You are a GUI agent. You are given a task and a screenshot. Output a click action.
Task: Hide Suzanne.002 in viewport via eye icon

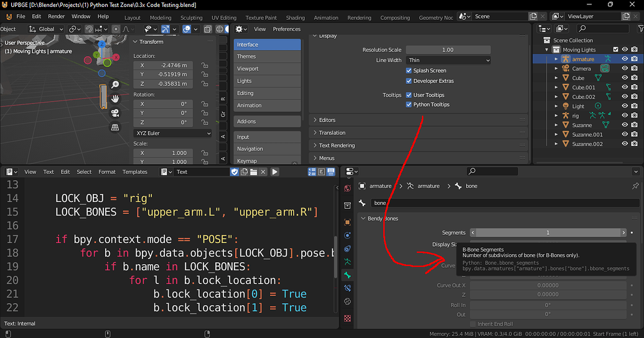(625, 144)
